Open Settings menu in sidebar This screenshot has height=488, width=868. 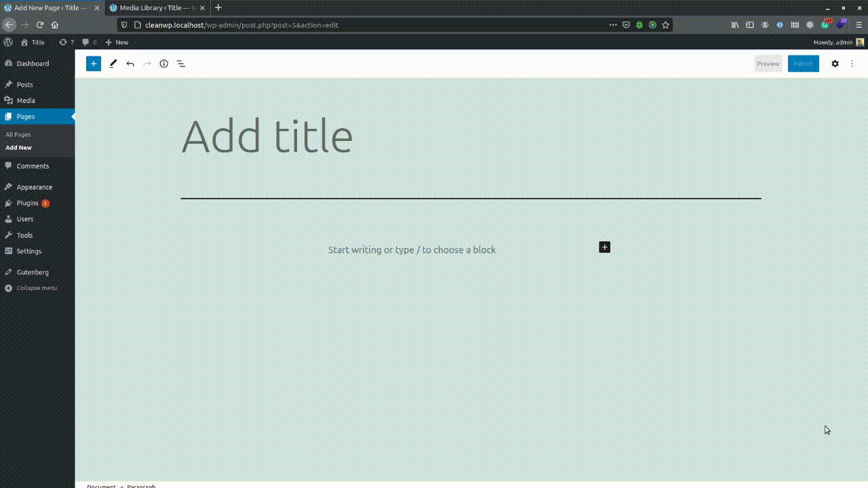(x=37, y=251)
